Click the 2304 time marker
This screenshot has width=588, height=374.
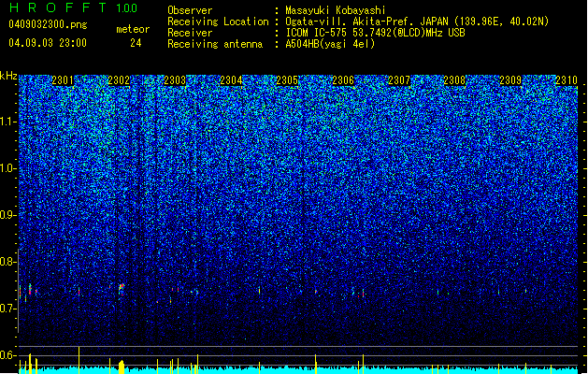coord(231,80)
